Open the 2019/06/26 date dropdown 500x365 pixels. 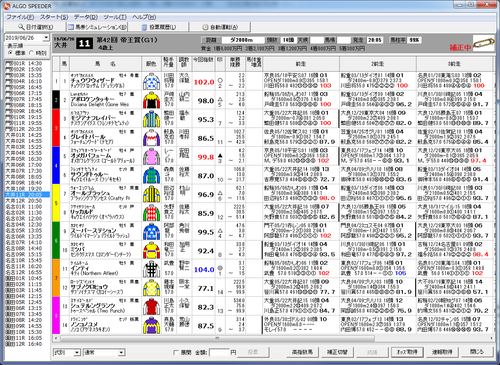pyautogui.click(x=46, y=38)
